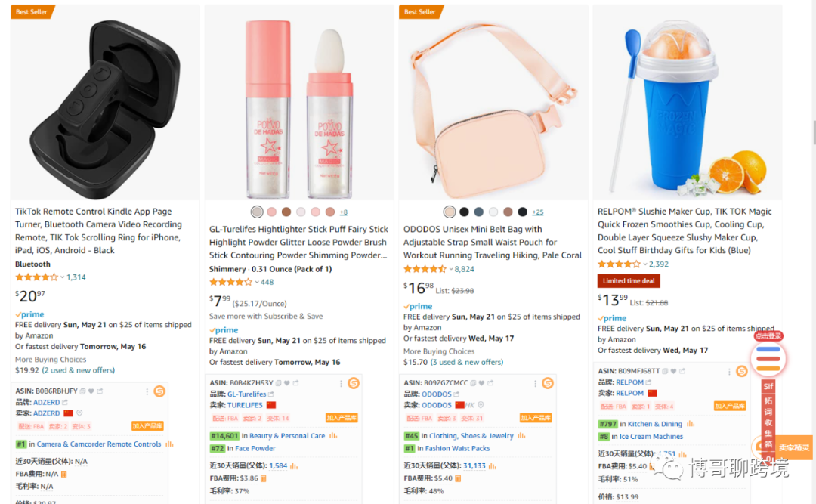Screen dimensions: 816x504
Task: Expand the rating breakdown next to 8,824 reviews
Action: (x=451, y=269)
